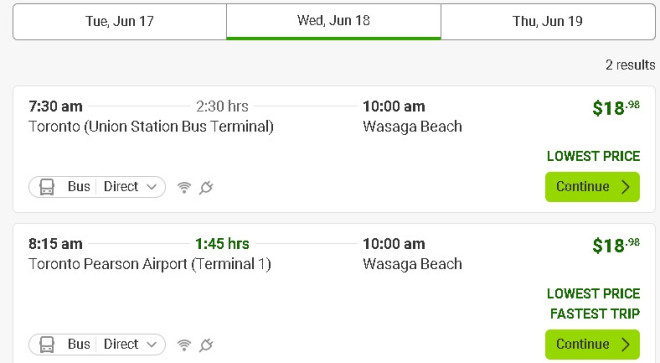Click the bus icon on the 7:30 am trip
Viewport: 660px width, 363px height.
click(47, 187)
